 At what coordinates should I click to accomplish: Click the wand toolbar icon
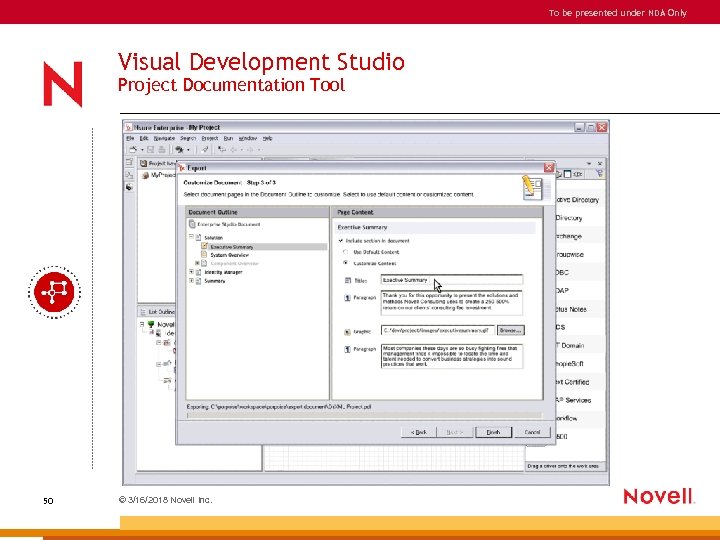click(x=205, y=149)
